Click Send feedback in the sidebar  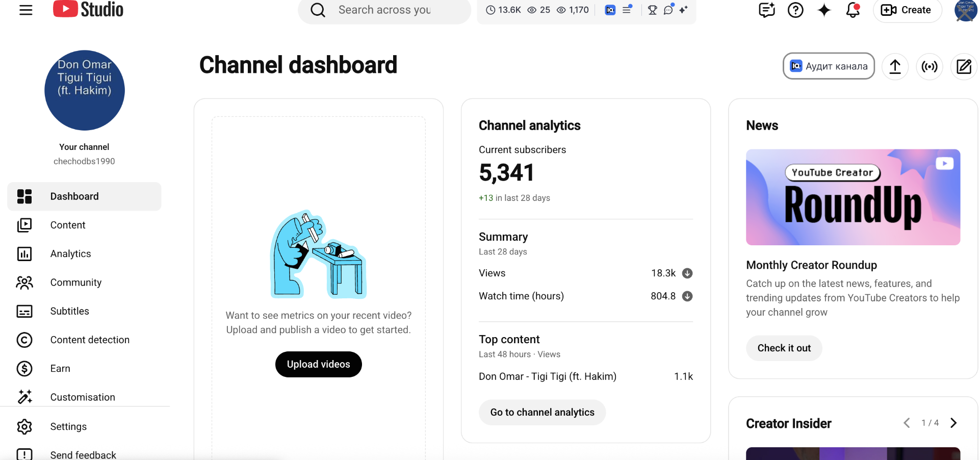[x=84, y=454]
